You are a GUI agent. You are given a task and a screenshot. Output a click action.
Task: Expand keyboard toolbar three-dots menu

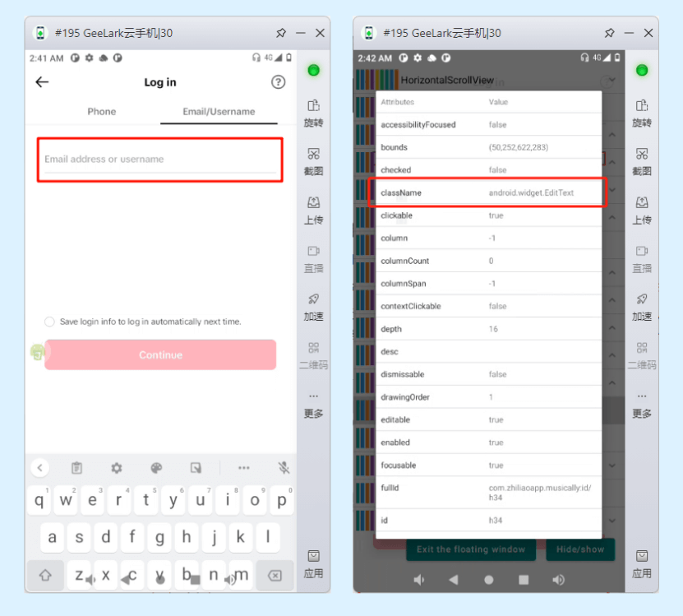pyautogui.click(x=243, y=468)
